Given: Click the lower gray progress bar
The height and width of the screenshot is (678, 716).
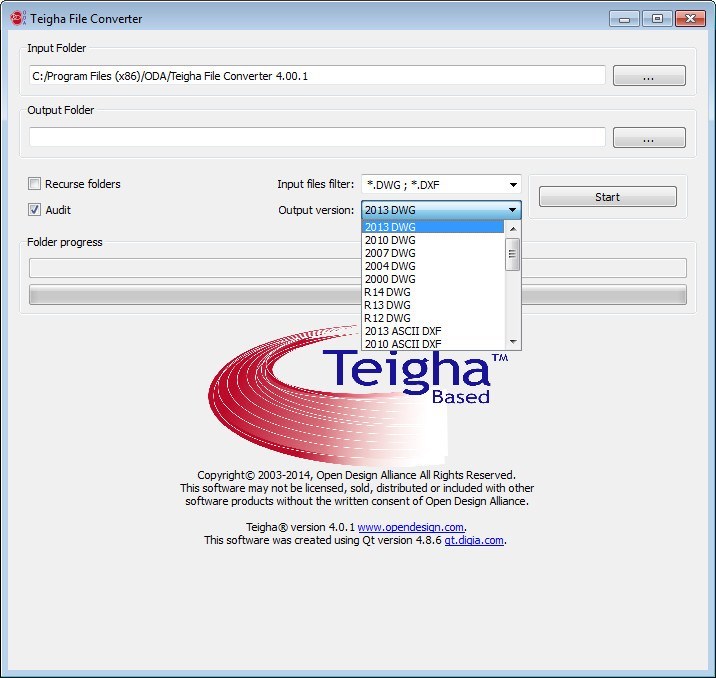Looking at the screenshot, I should click(x=358, y=294).
